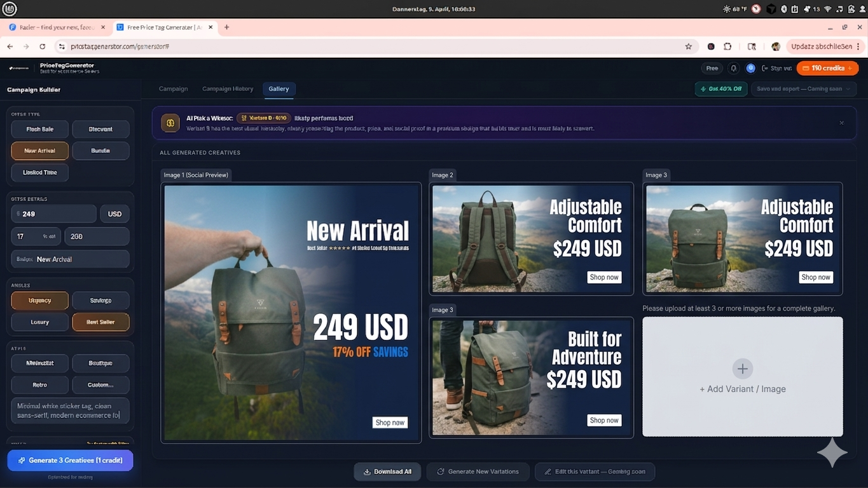Click the date and time in the top bar
This screenshot has width=868, height=488.
pos(434,9)
